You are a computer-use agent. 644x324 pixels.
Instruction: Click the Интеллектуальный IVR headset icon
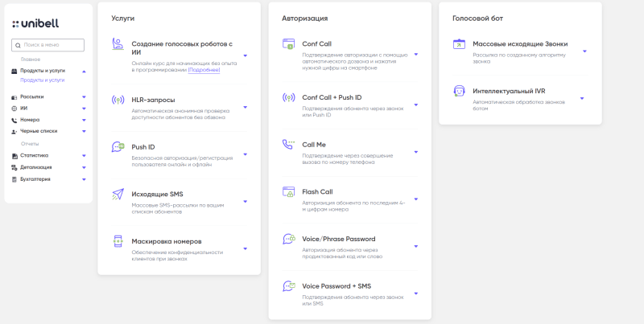(x=459, y=91)
